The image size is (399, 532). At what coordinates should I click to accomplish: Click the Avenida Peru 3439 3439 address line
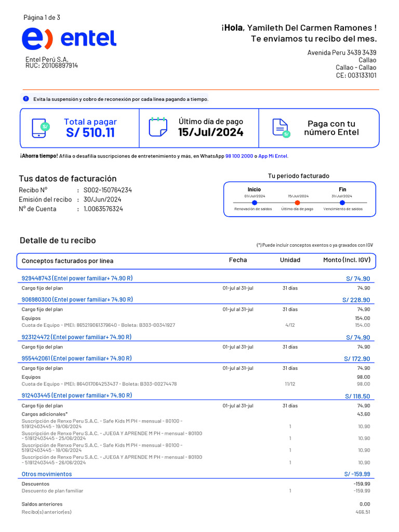tap(342, 52)
